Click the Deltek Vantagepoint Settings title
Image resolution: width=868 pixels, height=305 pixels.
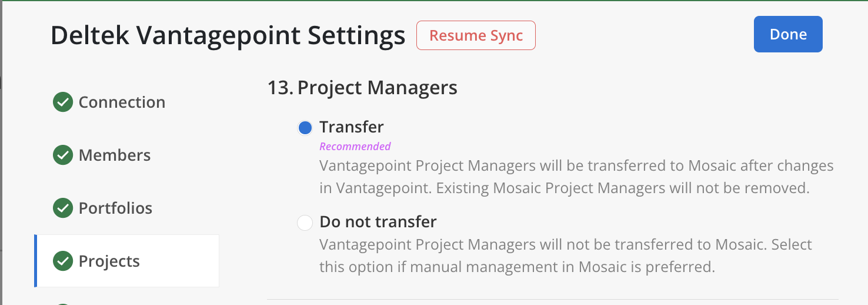click(228, 36)
